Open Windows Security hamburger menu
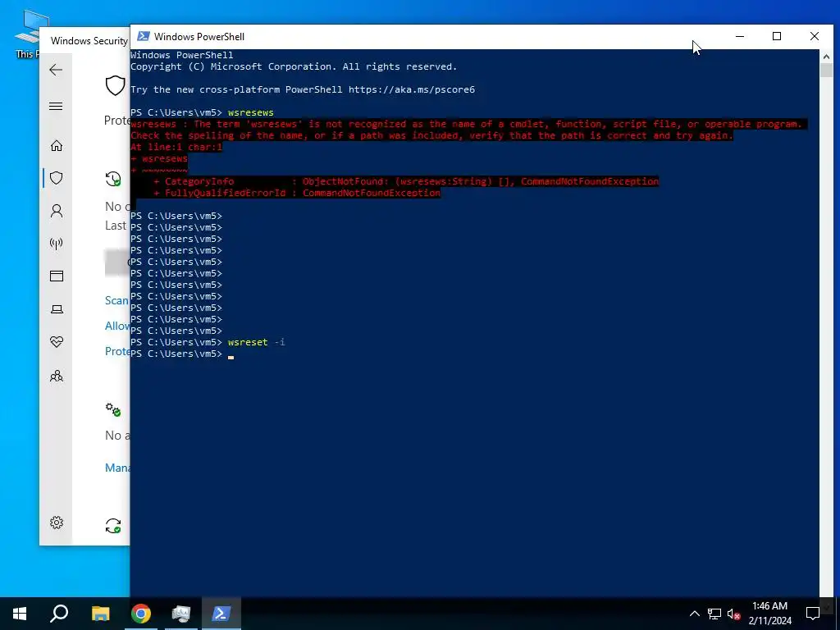This screenshot has height=630, width=840. (56, 106)
